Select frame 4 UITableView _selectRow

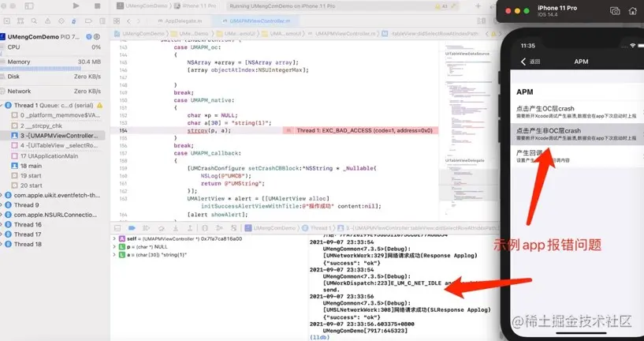(x=56, y=145)
